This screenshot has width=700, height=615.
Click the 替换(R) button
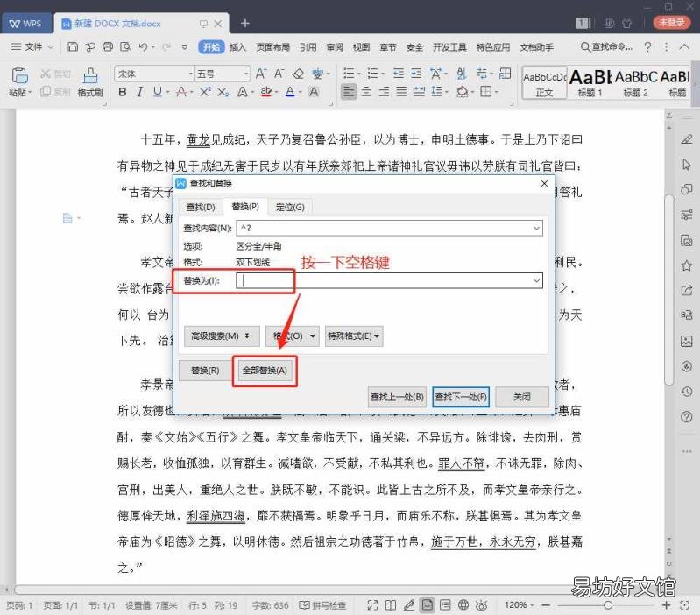[x=205, y=371]
